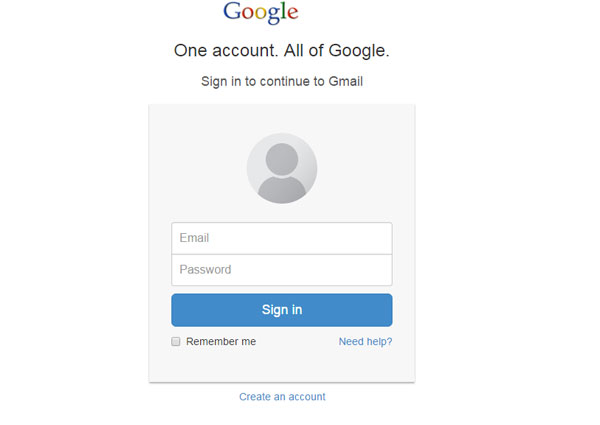
Task: Open the Need help? link
Action: point(365,342)
